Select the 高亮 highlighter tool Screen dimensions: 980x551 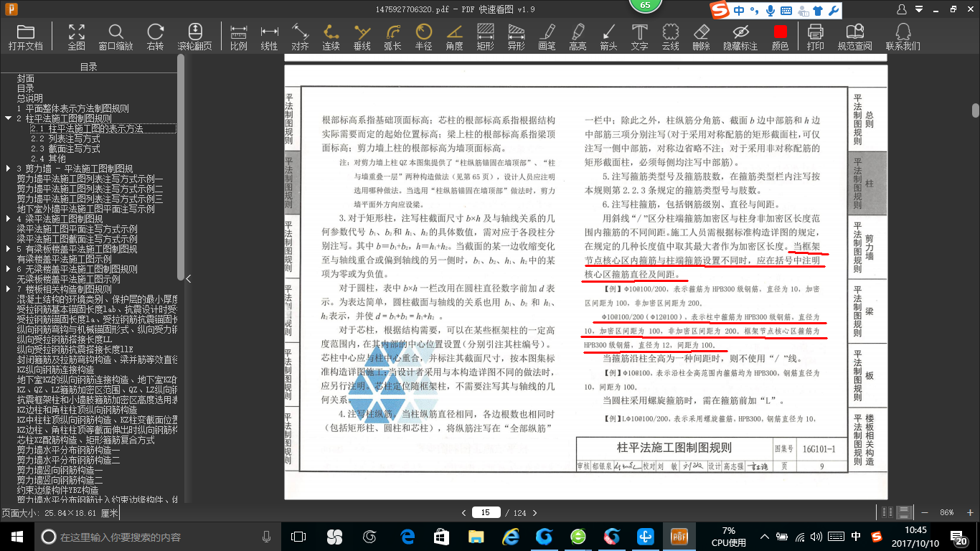point(578,37)
